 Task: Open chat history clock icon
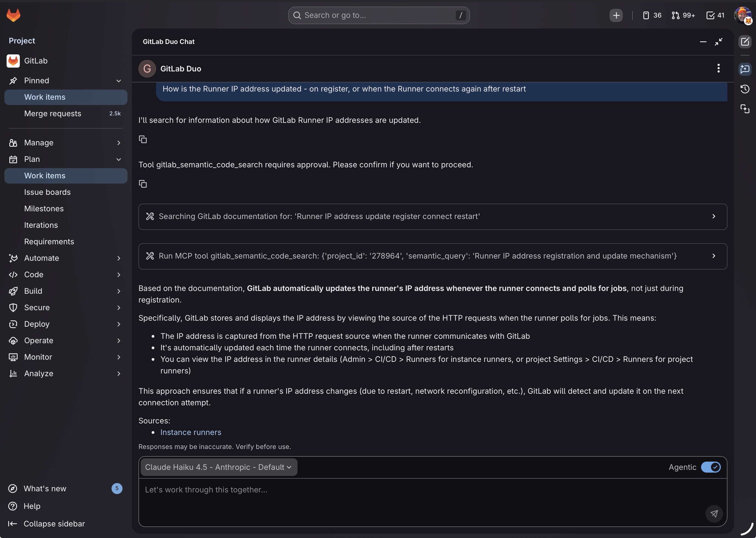click(745, 89)
